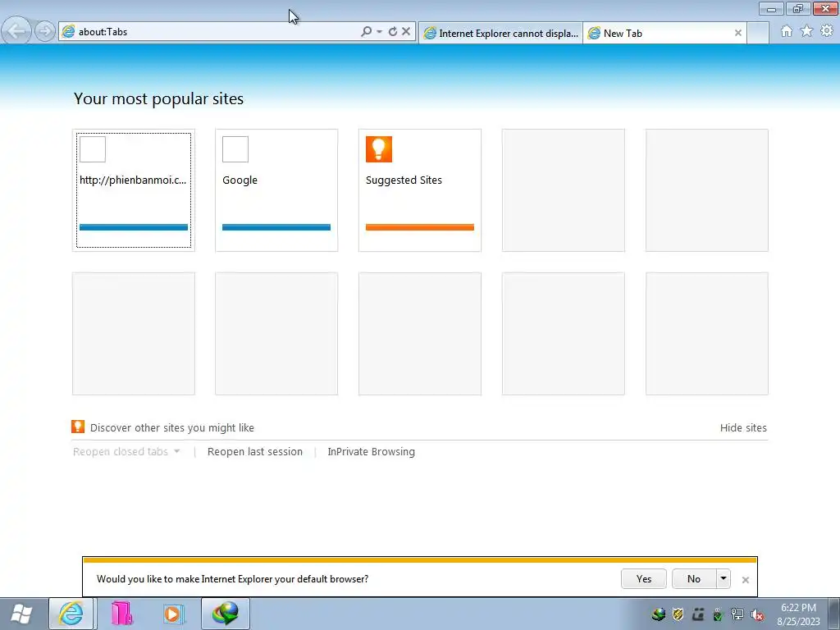The width and height of the screenshot is (840, 630).
Task: Click the network tray icon
Action: (x=737, y=614)
